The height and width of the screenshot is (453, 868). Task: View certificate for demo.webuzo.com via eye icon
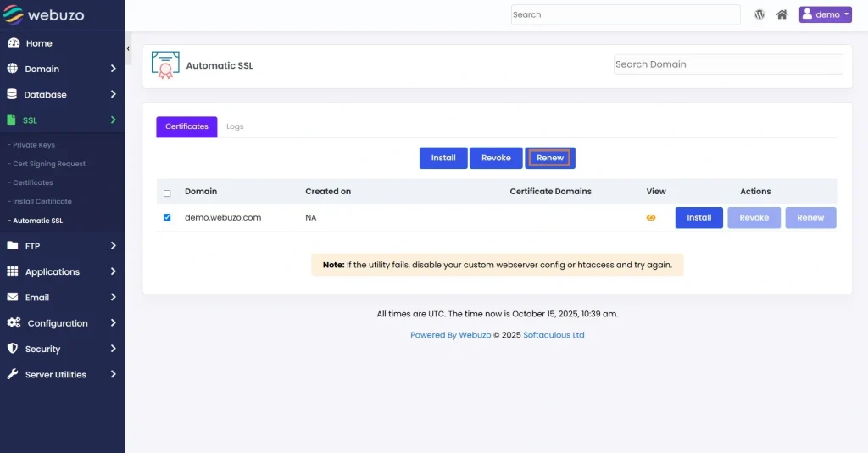651,218
